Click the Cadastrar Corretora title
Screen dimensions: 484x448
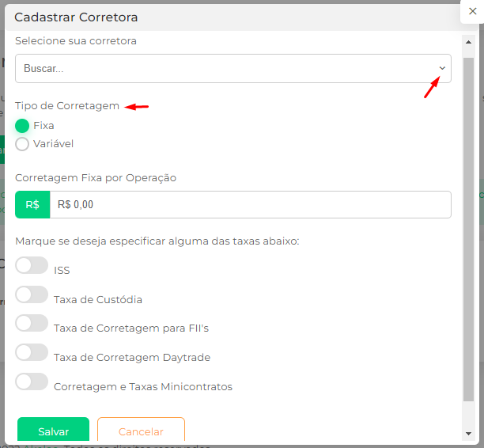point(76,17)
